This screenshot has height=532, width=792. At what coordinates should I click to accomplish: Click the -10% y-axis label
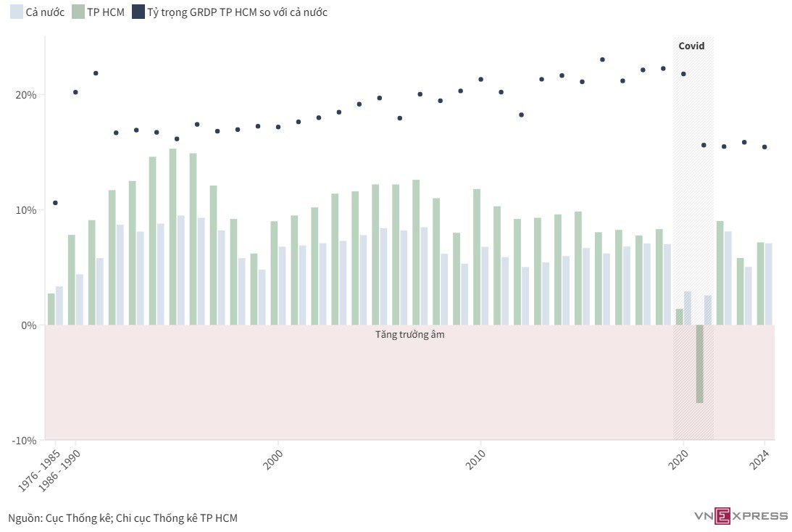[x=24, y=441]
